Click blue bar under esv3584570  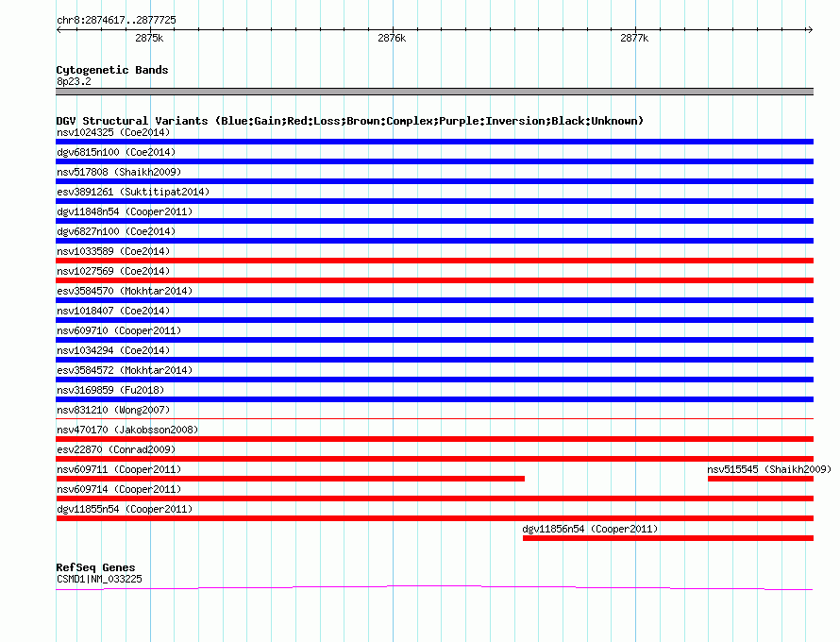click(x=434, y=300)
